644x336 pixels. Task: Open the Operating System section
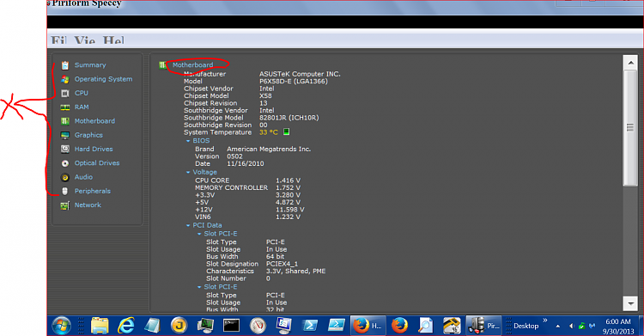[x=104, y=79]
